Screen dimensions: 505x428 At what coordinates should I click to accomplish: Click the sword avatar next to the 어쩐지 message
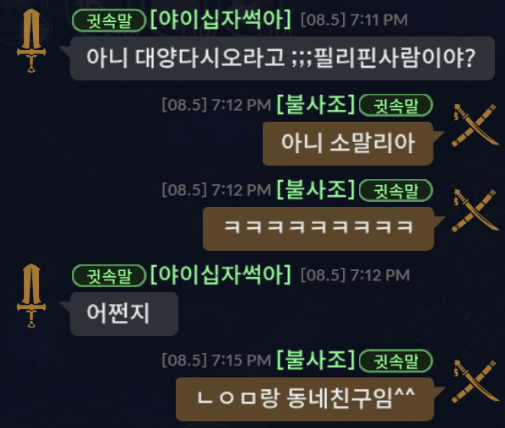click(x=31, y=296)
